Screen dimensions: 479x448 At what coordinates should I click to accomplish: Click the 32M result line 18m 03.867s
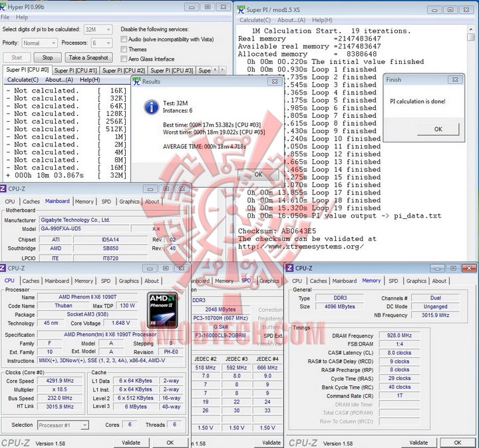66,175
